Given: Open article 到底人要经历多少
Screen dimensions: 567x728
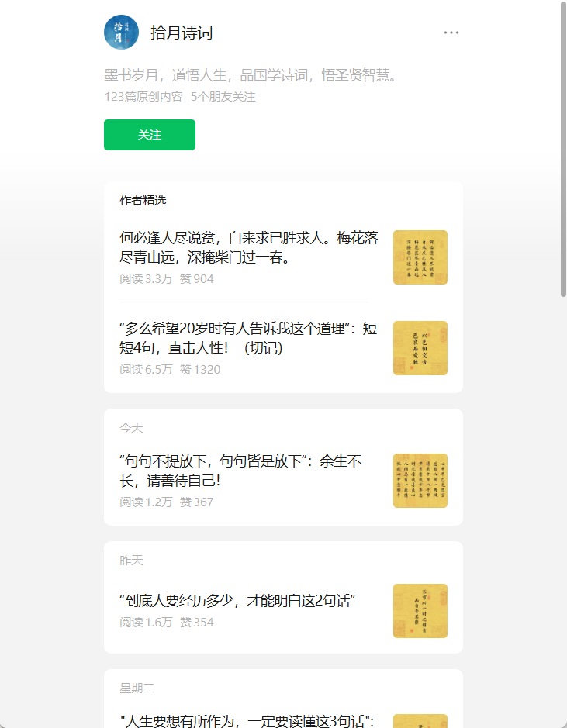Looking at the screenshot, I should (238, 600).
